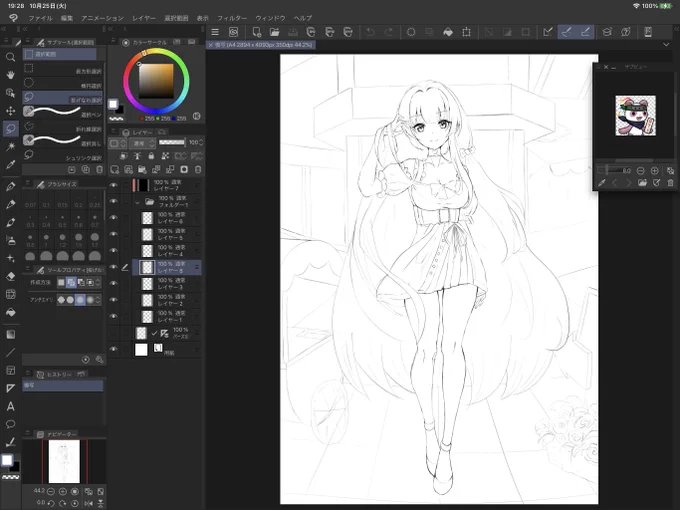Create a new layer folder
Image resolution: width=680 pixels, height=510 pixels.
[x=142, y=170]
